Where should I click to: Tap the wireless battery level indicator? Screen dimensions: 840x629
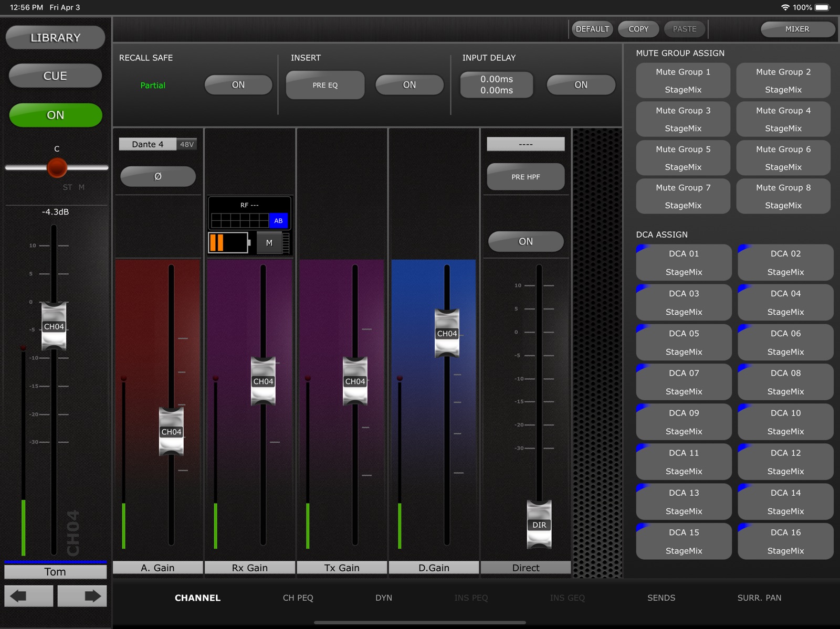[x=229, y=243]
